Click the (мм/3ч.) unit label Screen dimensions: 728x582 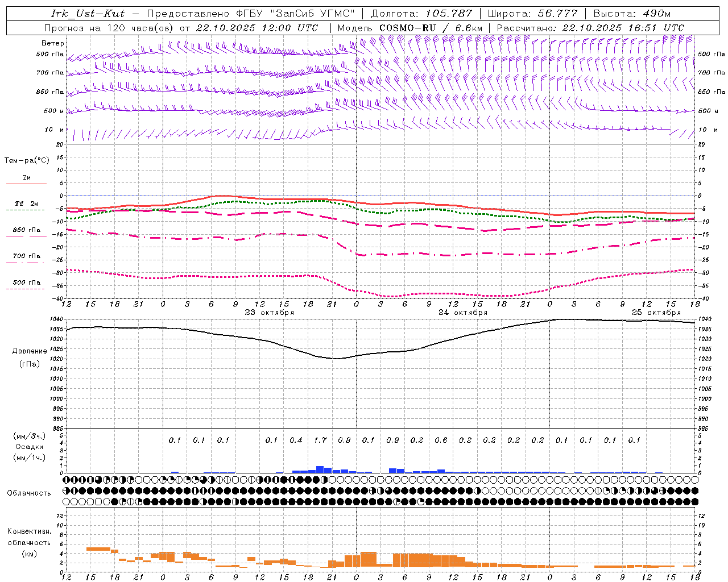click(x=30, y=436)
